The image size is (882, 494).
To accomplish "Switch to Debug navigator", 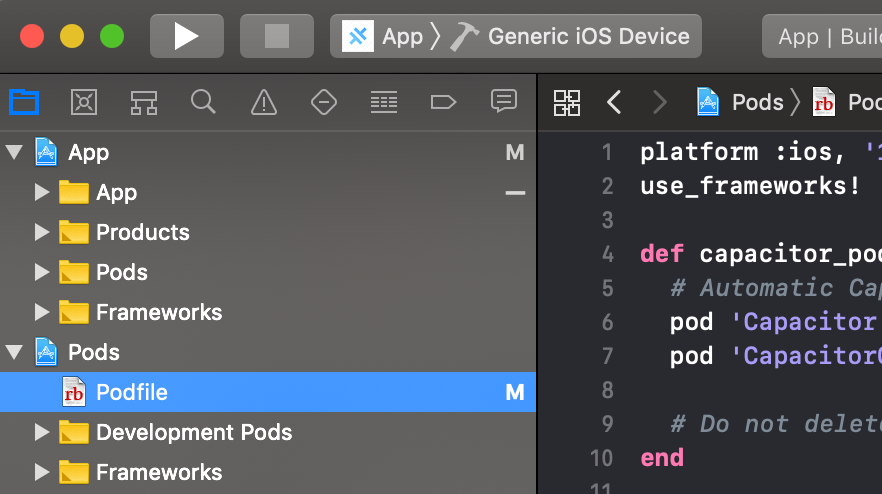I will pyautogui.click(x=383, y=101).
